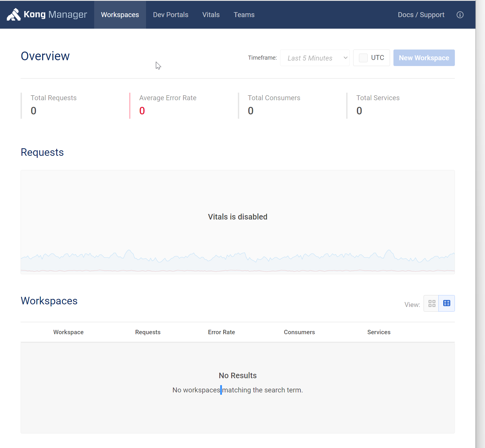
Task: Open the Vitals tab
Action: point(211,14)
